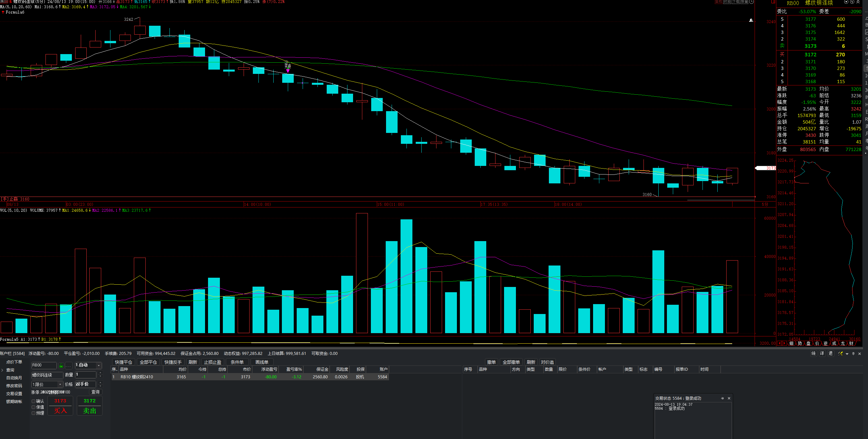Click the 时段 button above the chart
The image size is (868, 439).
(727, 1)
